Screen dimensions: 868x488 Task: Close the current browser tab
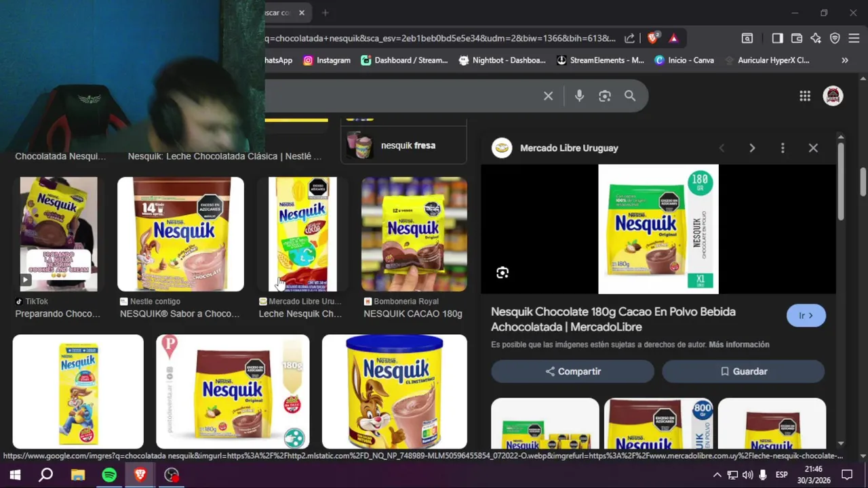pyautogui.click(x=302, y=12)
